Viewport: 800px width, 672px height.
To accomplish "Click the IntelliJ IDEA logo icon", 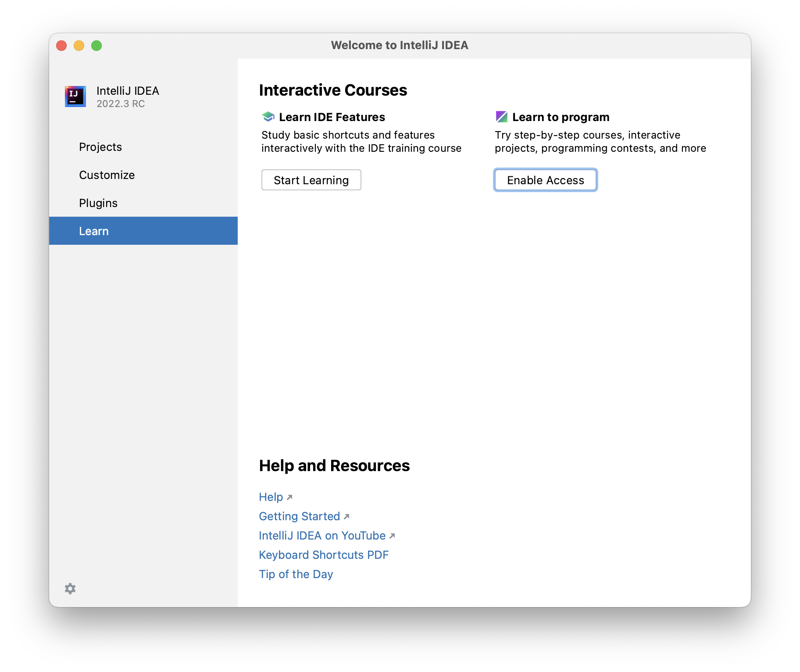I will point(75,96).
